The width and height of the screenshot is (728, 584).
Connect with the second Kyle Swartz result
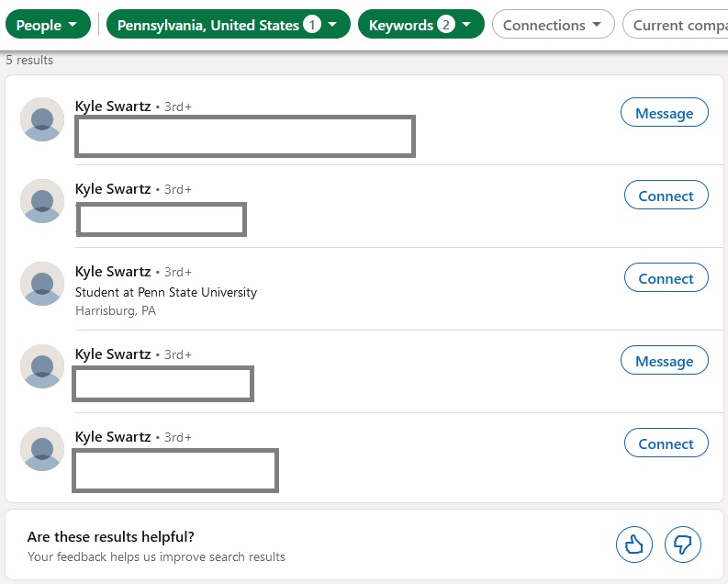pos(666,195)
